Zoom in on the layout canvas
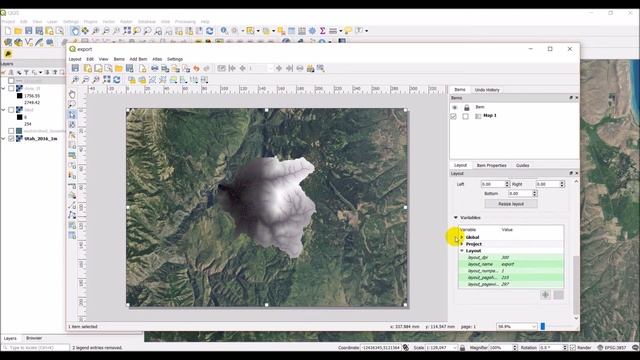 [x=76, y=80]
